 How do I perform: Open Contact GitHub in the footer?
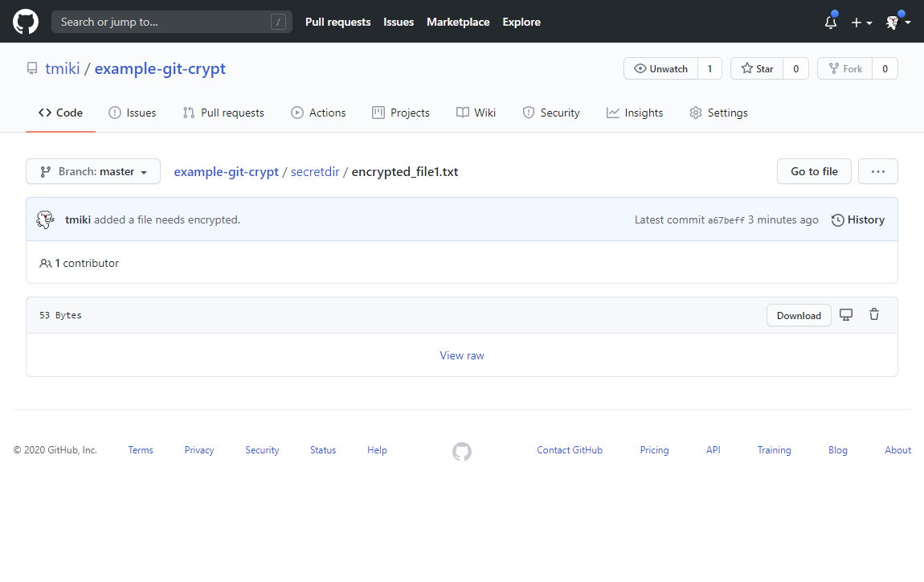569,450
